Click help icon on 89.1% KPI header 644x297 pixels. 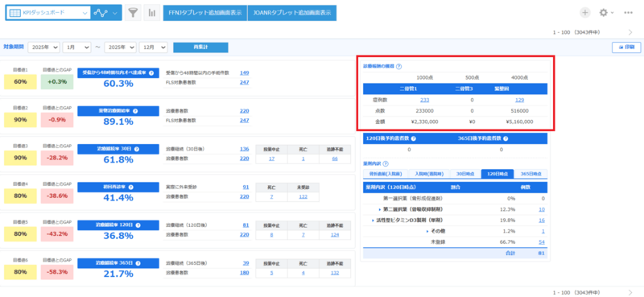(135, 111)
